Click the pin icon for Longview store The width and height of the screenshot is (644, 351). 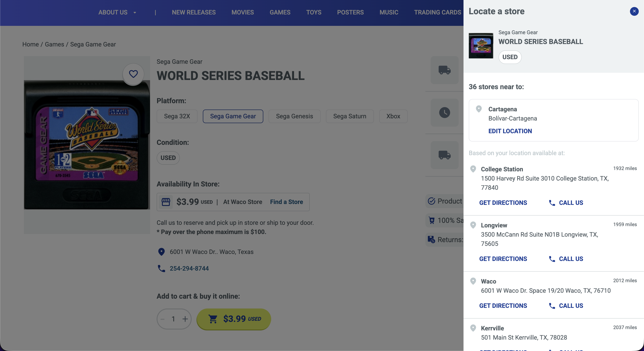(473, 225)
